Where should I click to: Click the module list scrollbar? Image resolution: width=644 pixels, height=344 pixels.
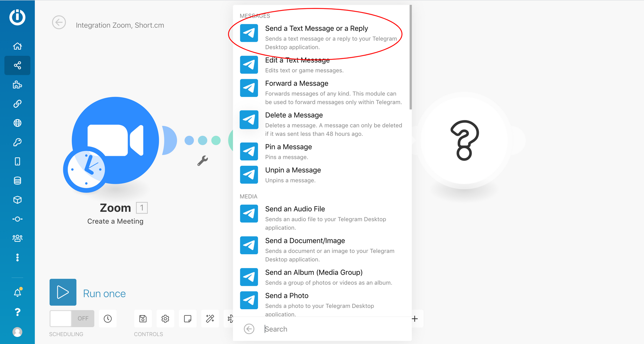click(x=411, y=57)
